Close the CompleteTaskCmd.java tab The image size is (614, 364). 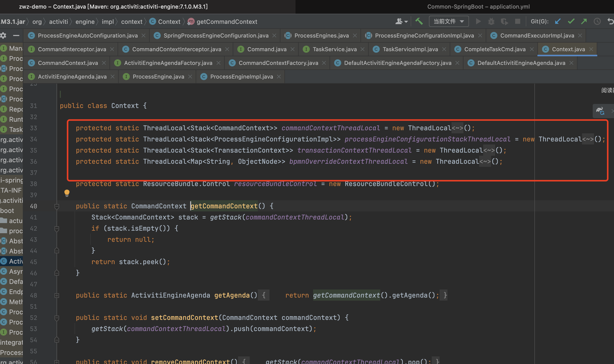pyautogui.click(x=532, y=49)
